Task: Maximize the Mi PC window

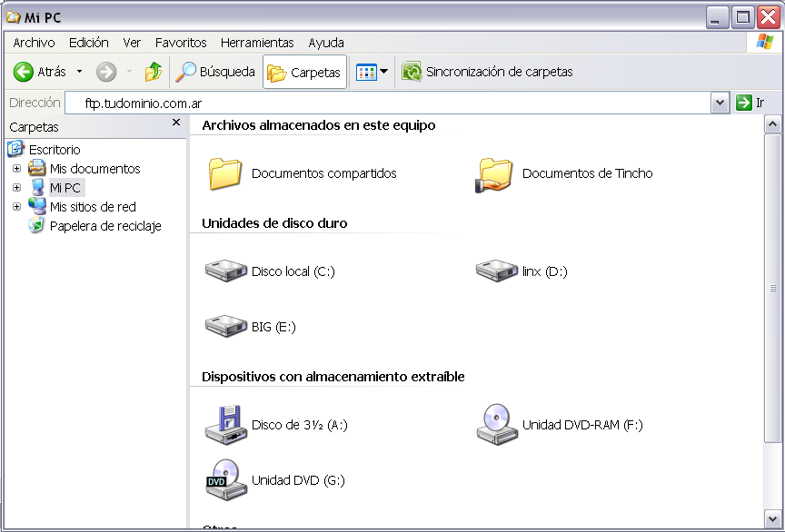Action: 743,17
